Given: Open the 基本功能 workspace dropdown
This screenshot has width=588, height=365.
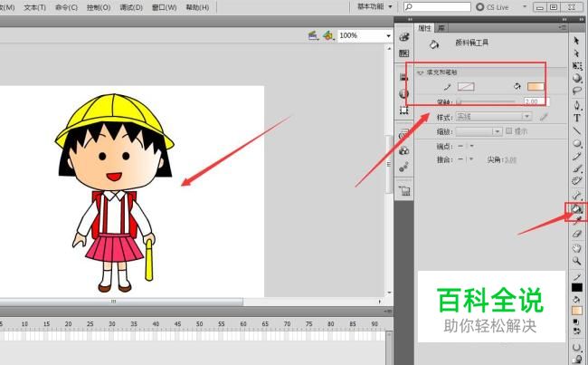Looking at the screenshot, I should [x=375, y=6].
